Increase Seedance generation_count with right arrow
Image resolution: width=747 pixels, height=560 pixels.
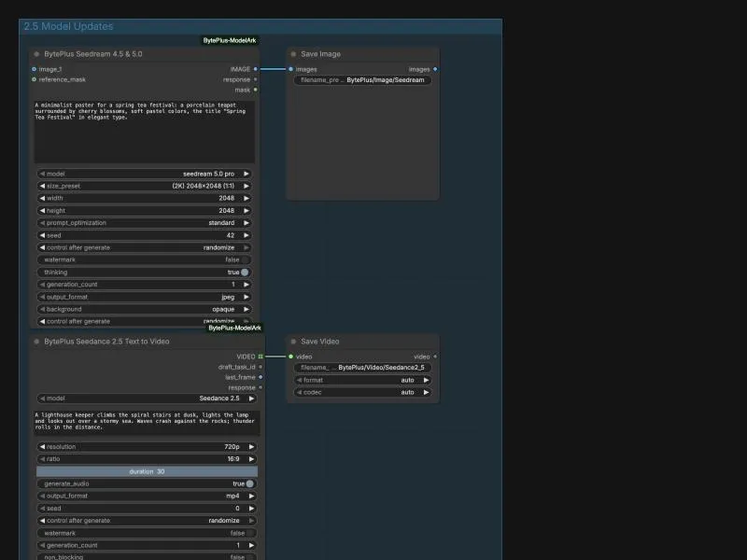tap(251, 545)
